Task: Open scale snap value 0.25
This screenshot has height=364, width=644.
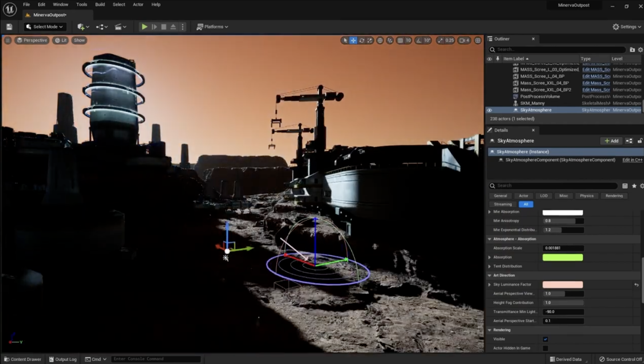Action: [449, 40]
